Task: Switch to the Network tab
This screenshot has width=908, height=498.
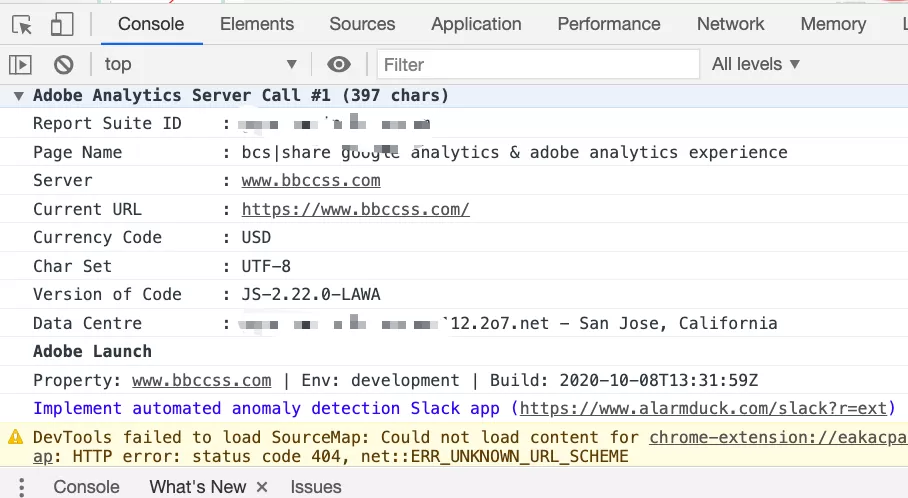Action: [x=730, y=24]
